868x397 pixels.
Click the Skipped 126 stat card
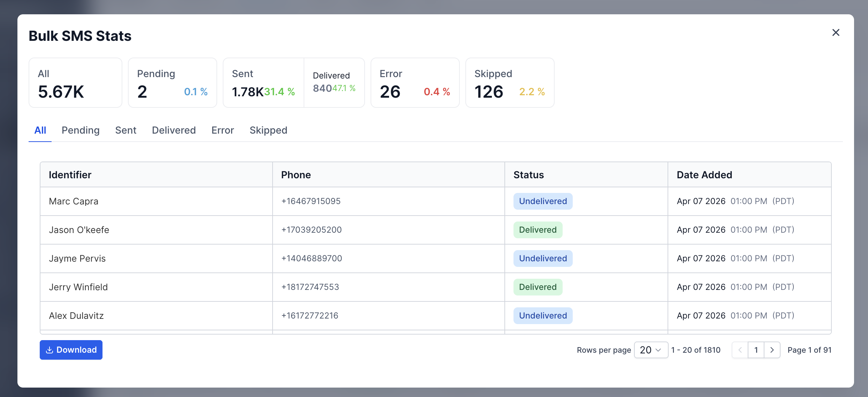click(x=510, y=83)
